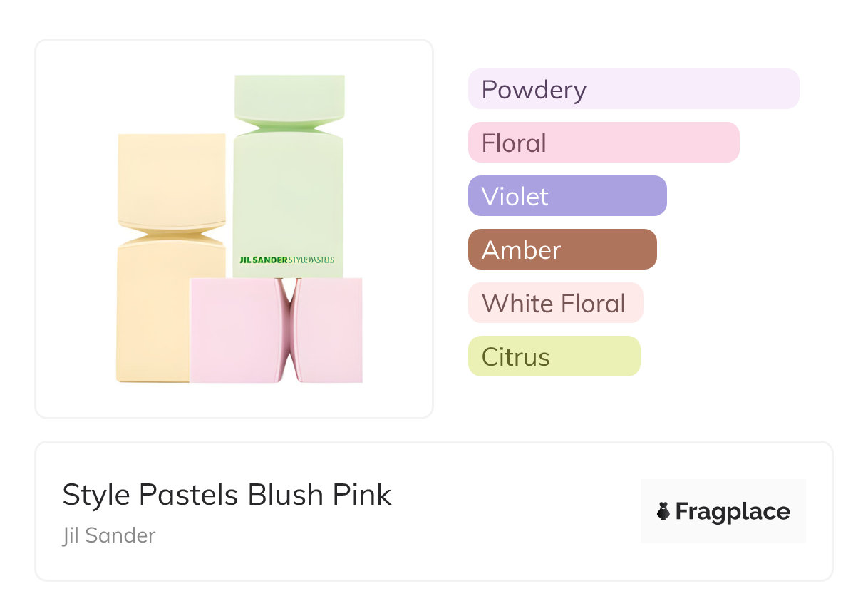
Task: Click the green bottle's cap
Action: click(x=289, y=96)
